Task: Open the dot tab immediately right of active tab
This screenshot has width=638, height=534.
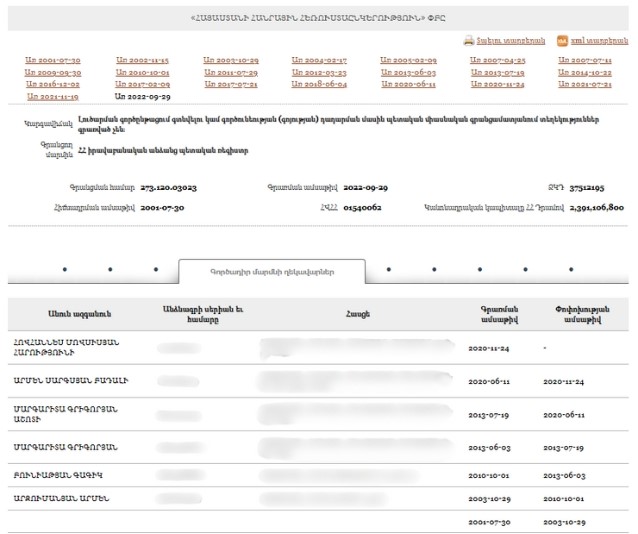Action: tap(388, 269)
